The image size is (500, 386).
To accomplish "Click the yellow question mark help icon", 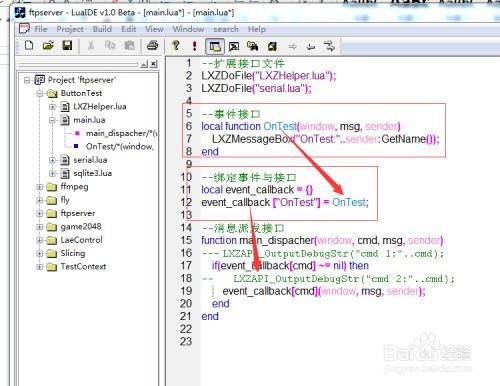I will (x=176, y=45).
